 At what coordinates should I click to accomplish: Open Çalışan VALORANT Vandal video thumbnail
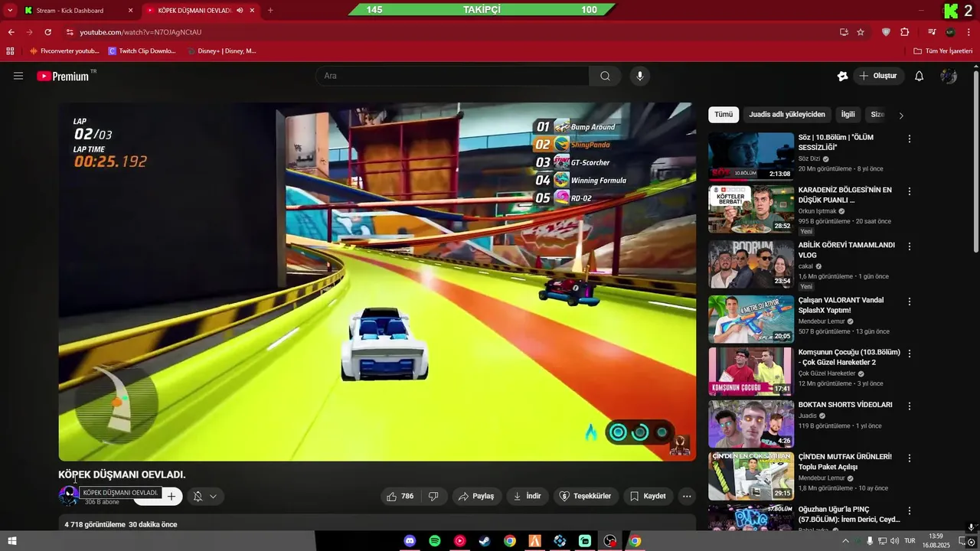click(751, 319)
